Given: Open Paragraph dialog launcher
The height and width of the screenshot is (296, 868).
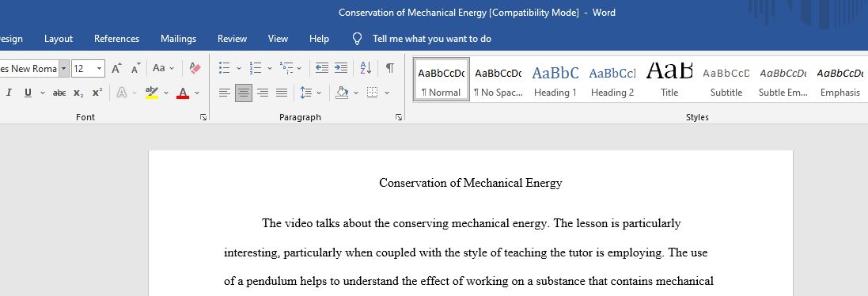Looking at the screenshot, I should click(399, 117).
